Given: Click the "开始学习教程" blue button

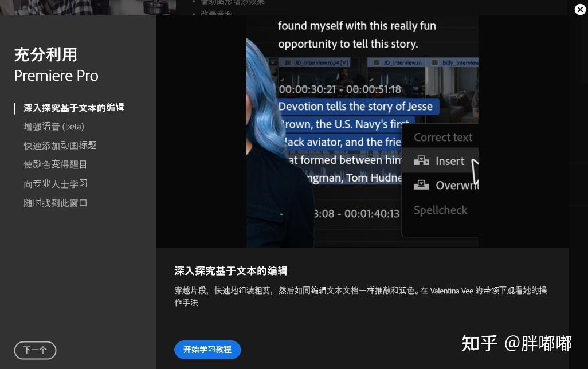Looking at the screenshot, I should point(207,350).
